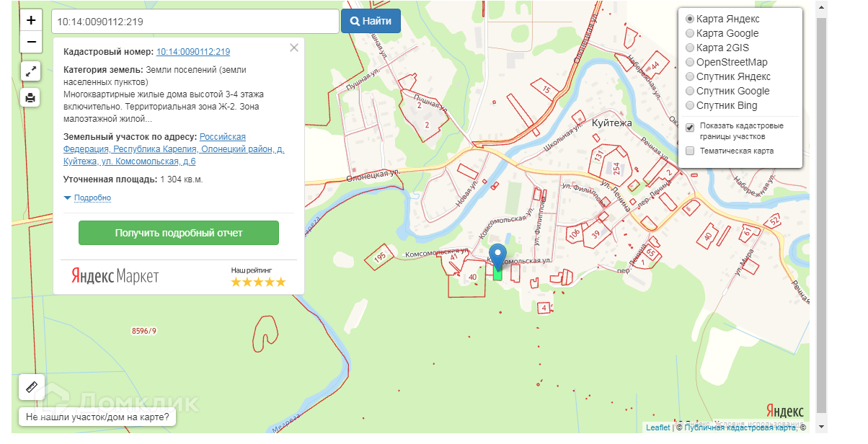Switch to Спутник Bing imagery

point(690,105)
